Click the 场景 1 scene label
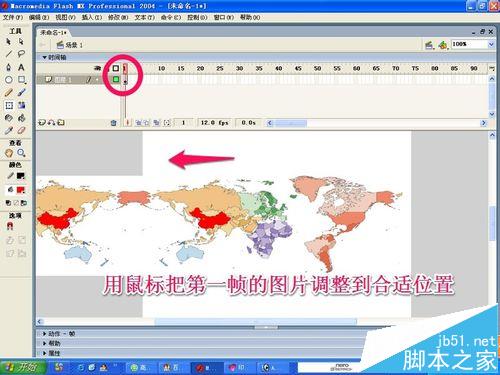500x375 pixels. click(x=70, y=45)
